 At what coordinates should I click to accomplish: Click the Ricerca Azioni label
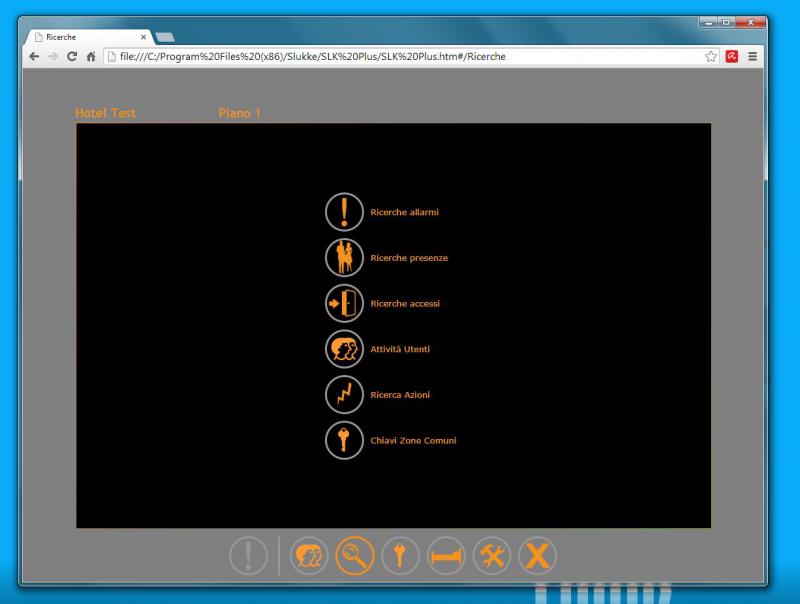click(x=400, y=395)
